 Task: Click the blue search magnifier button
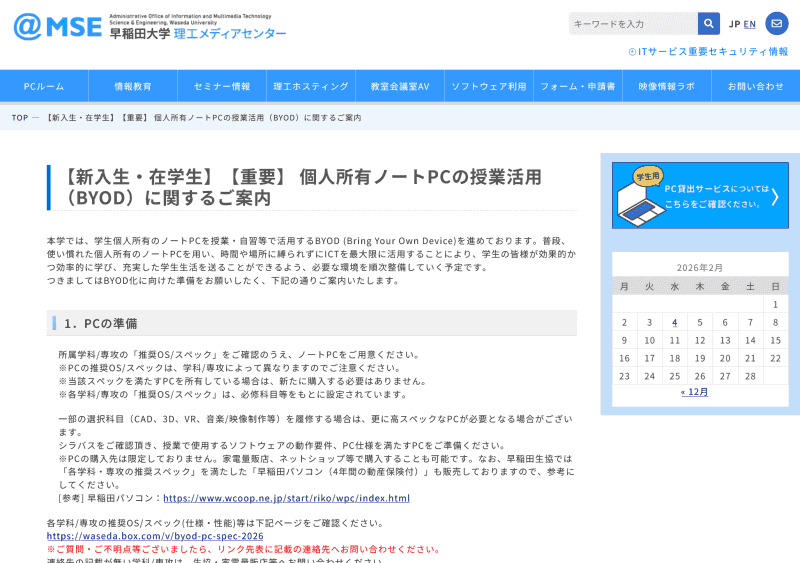(709, 23)
